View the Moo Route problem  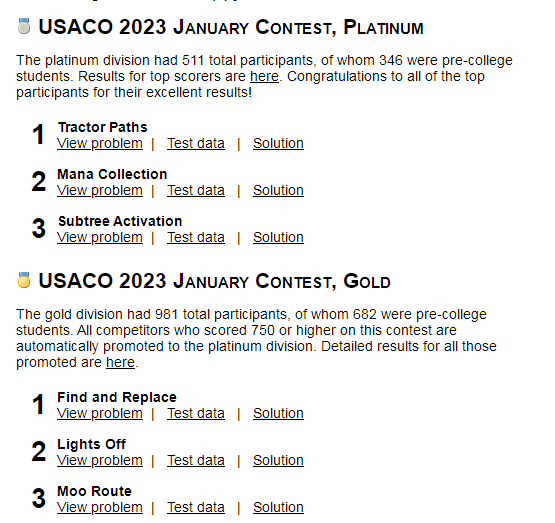pyautogui.click(x=100, y=508)
